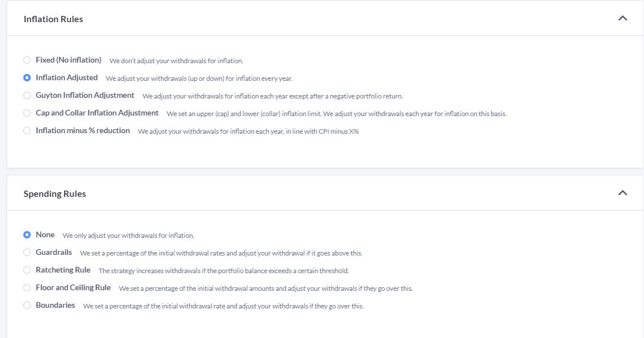Click the Inflation Rules section heading

(x=53, y=19)
